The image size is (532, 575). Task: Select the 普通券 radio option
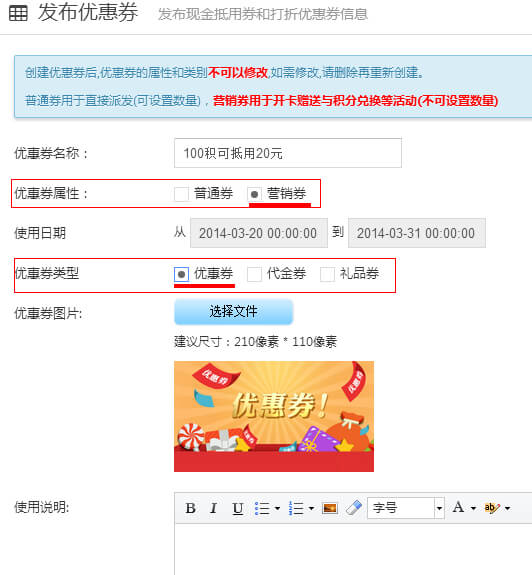click(x=181, y=194)
